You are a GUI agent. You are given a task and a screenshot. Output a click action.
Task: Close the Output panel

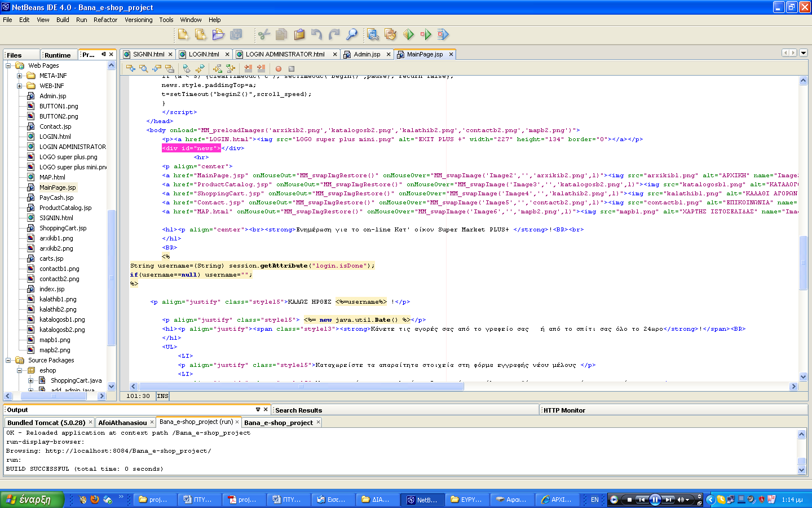pos(266,410)
